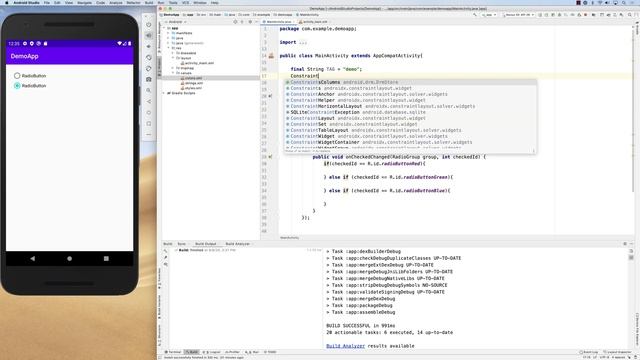This screenshot has width=640, height=360.
Task: Tap the emulator Home navigation button
Action: coord(69,258)
